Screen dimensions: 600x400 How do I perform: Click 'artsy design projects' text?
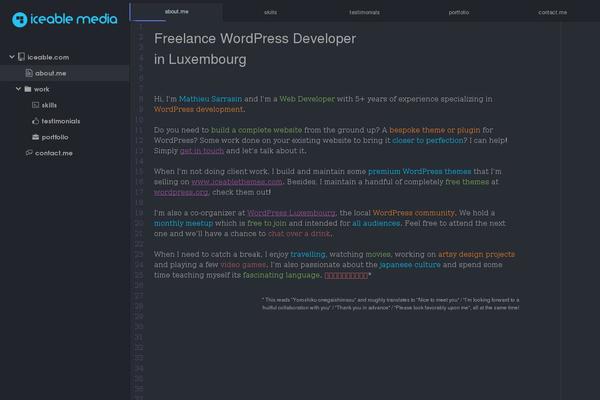tap(476, 254)
